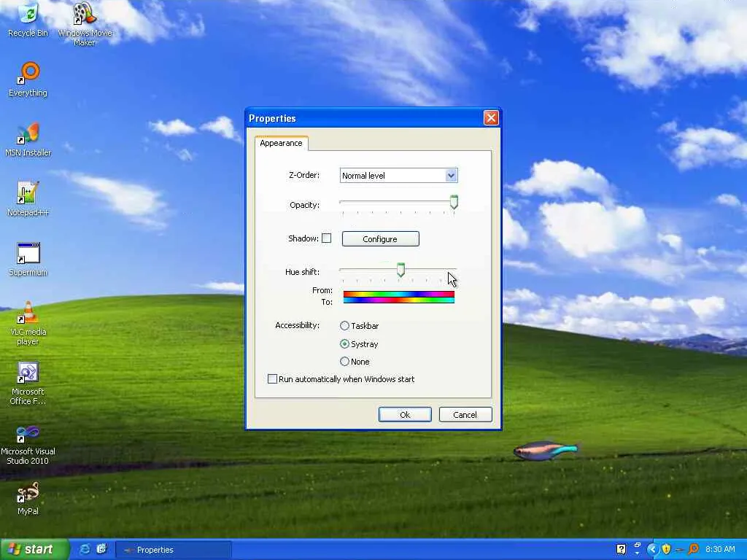Click the Hue shift slider thumb
Viewport: 747px width, 560px height.
[x=400, y=270]
